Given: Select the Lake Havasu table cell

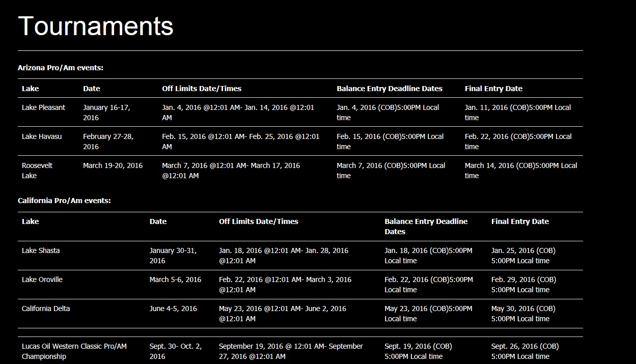Looking at the screenshot, I should click(x=42, y=136).
